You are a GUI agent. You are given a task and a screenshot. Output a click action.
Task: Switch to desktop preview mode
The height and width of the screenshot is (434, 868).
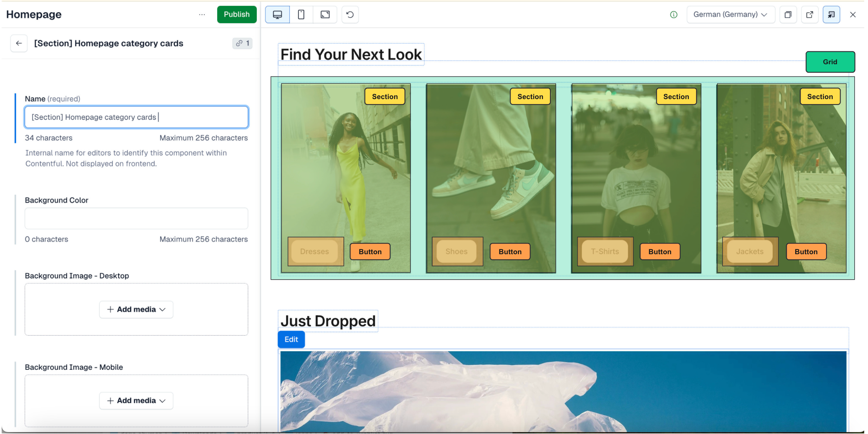[277, 14]
